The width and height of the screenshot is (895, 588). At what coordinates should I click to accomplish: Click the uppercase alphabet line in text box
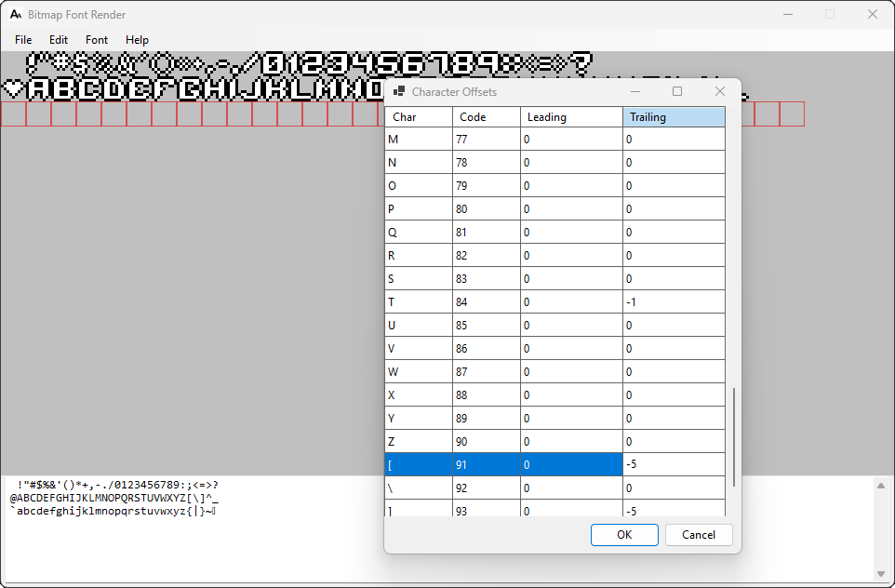pyautogui.click(x=114, y=498)
